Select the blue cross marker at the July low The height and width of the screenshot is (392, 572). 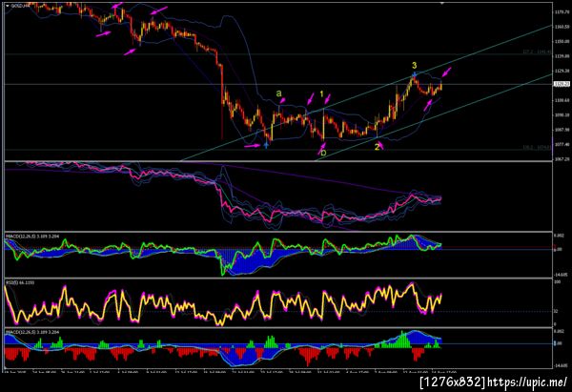(266, 145)
